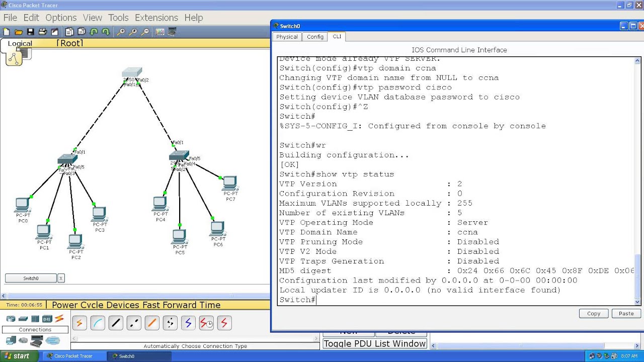Open the drawing palette icon
Image resolution: width=644 pixels, height=362 pixels.
pos(160,32)
